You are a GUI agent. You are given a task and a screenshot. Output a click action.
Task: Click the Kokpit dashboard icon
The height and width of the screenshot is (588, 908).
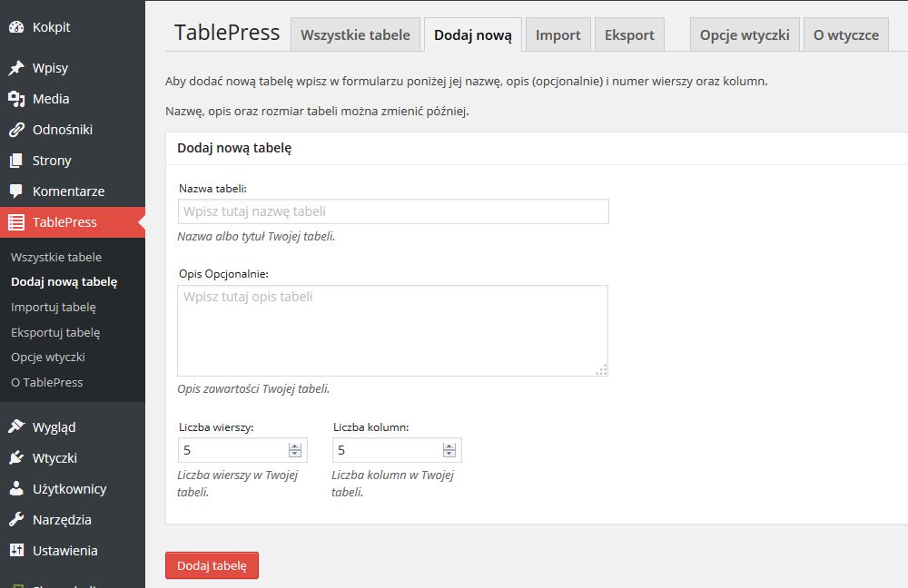pyautogui.click(x=16, y=26)
